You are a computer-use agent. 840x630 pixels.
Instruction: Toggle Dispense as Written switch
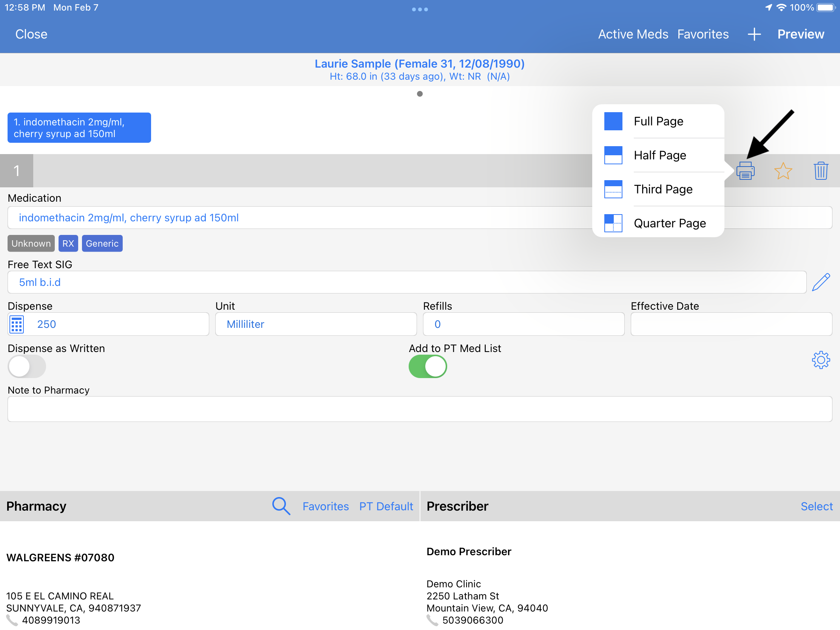click(x=26, y=366)
